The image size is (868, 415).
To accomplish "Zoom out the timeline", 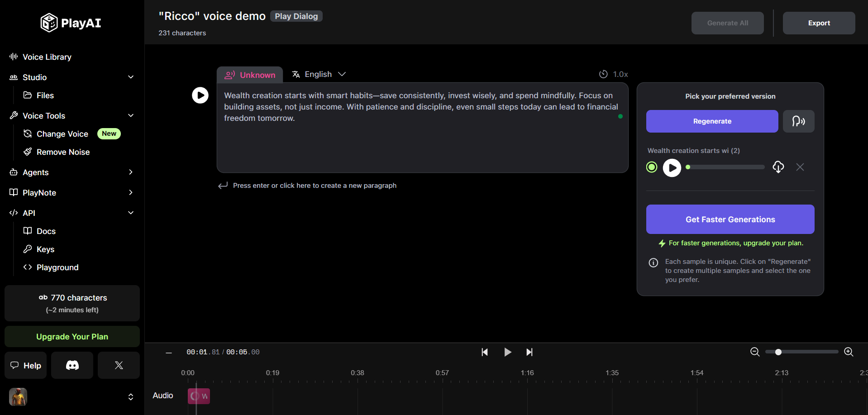I will pos(755,352).
